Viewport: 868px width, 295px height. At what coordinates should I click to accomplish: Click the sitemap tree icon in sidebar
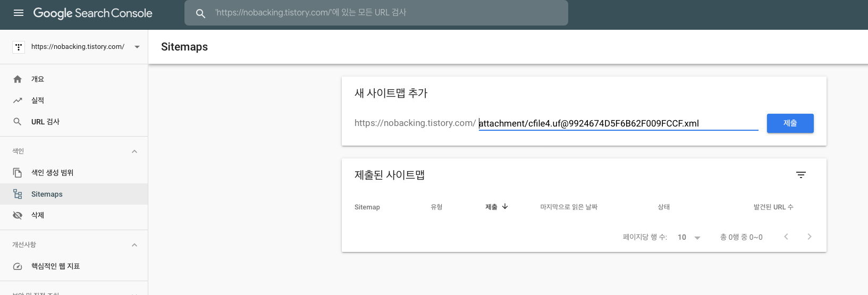pos(18,194)
